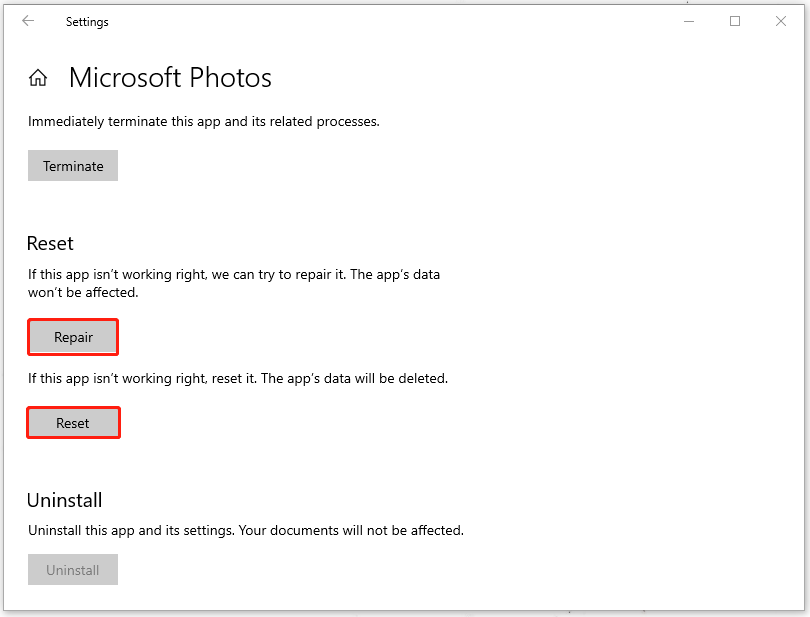Maximize the Settings window
Image resolution: width=810 pixels, height=617 pixels.
(x=735, y=21)
